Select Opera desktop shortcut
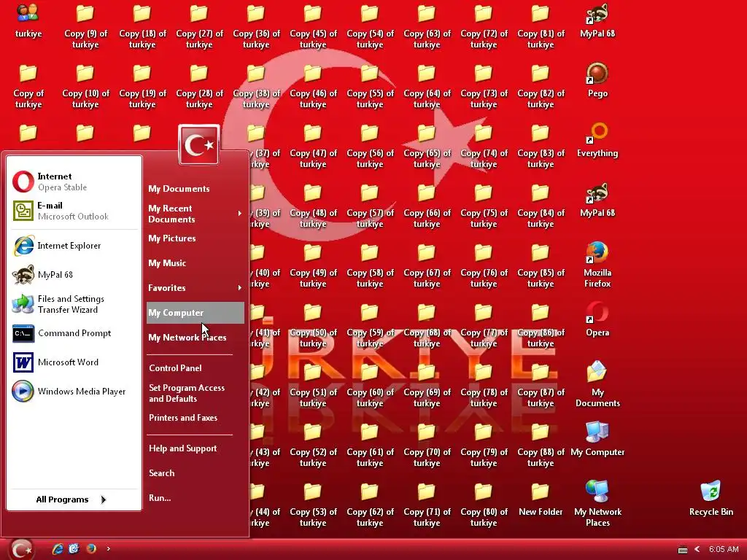Viewport: 747px width, 560px height. (597, 319)
